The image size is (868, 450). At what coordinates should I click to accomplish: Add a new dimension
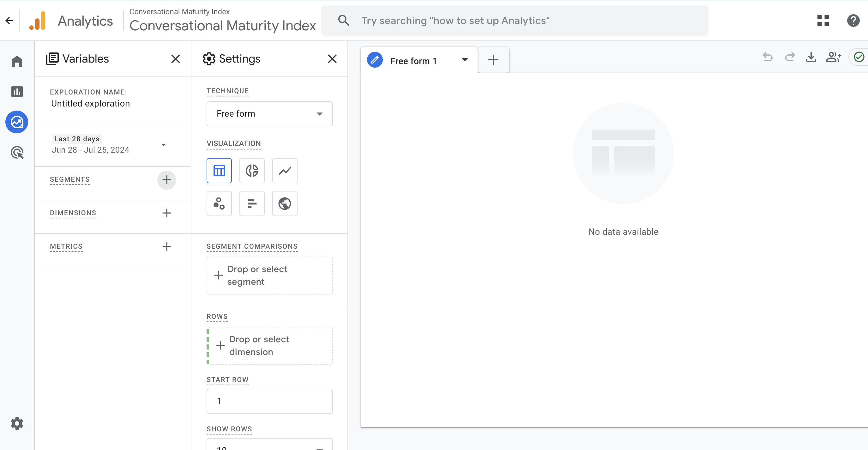tap(166, 213)
